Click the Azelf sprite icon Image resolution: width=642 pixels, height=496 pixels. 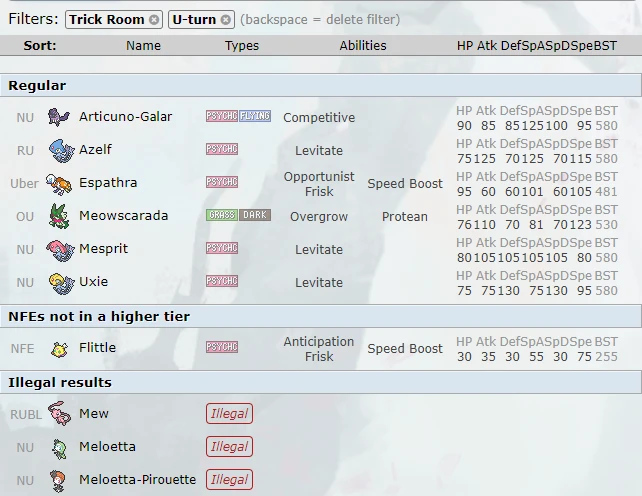point(61,150)
